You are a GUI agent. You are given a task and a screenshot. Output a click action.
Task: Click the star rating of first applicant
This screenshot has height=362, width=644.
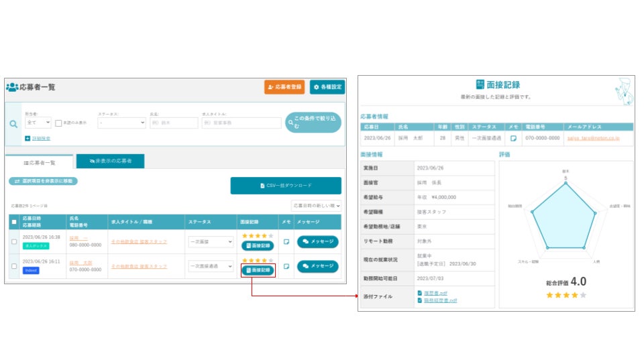click(258, 235)
